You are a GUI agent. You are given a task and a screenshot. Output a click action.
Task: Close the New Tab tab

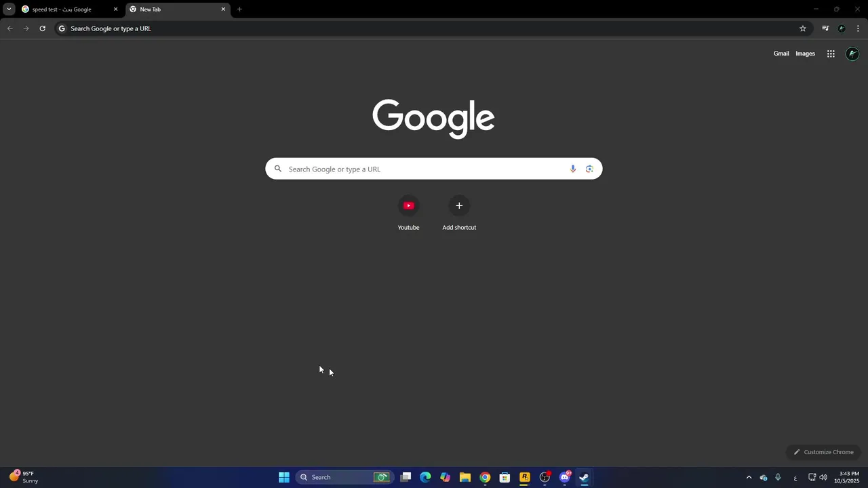click(x=223, y=9)
